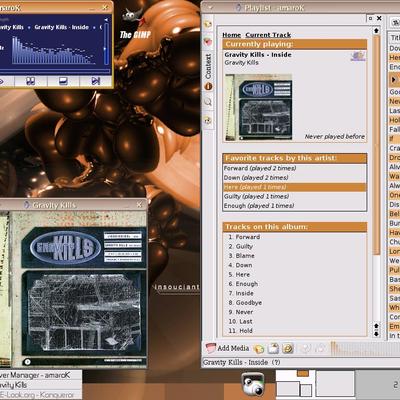Image resolution: width=400 pixels, height=400 pixels.
Task: Click the document icon in playlist toolbar
Action: coord(273,349)
